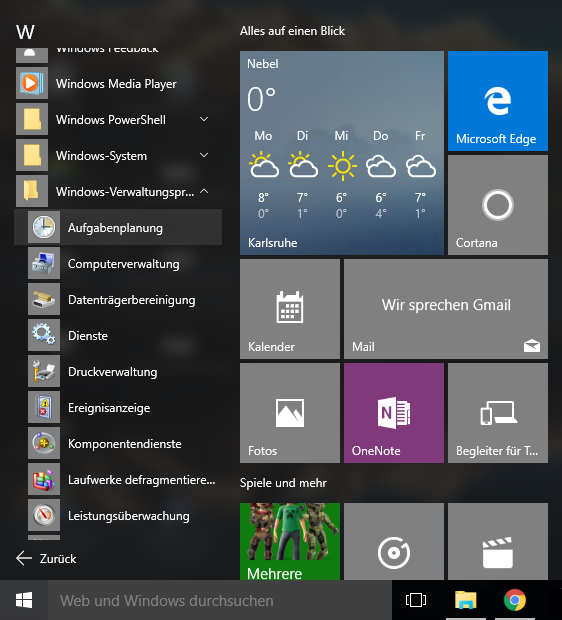Open the Mail tile showing Wir sprechen Gmail
Viewport: 562px width, 620px height.
coord(446,309)
